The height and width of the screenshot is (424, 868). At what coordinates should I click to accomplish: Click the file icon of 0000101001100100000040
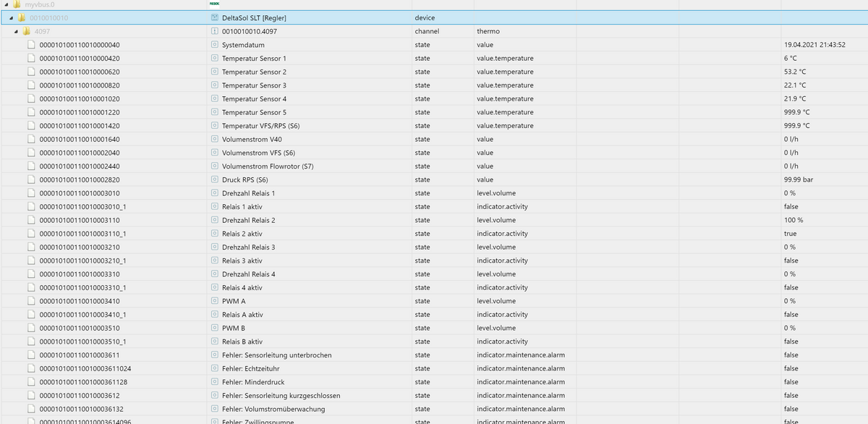point(31,45)
